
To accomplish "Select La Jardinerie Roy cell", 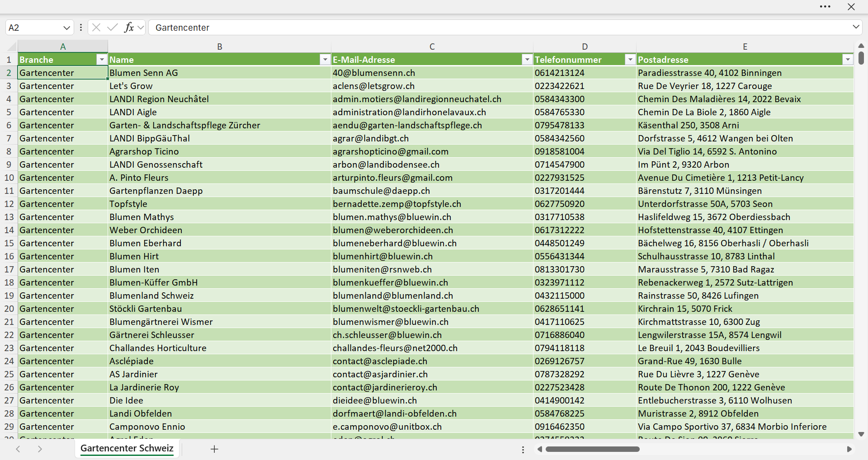I will pos(220,387).
